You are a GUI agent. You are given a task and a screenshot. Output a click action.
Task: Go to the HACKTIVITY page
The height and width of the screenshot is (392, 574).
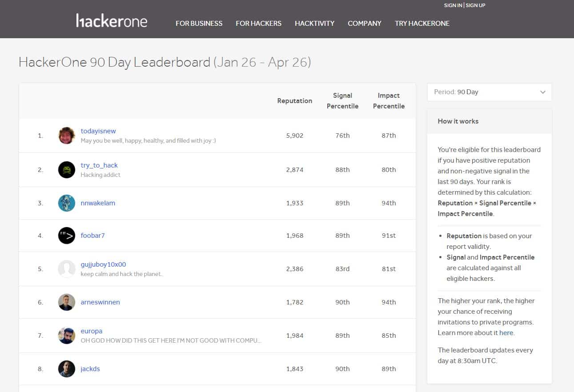coord(314,23)
